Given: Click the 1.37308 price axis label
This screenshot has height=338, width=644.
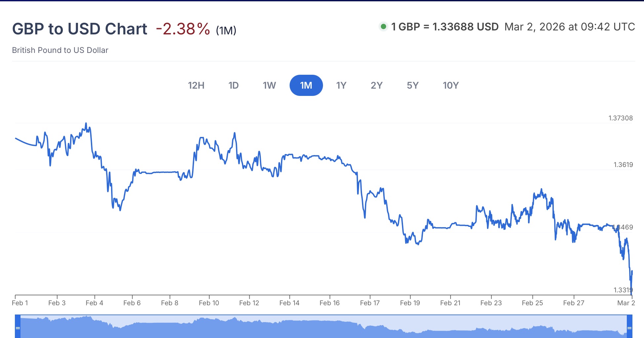Looking at the screenshot, I should (x=621, y=118).
